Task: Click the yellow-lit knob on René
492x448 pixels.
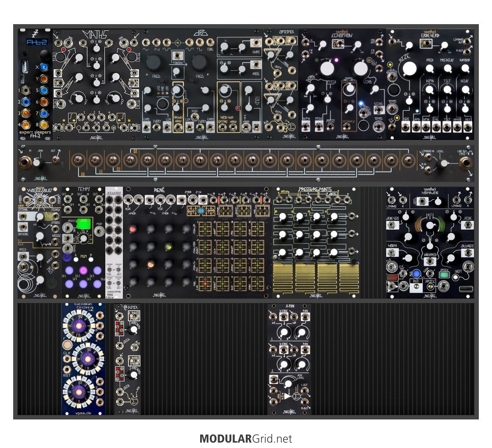Action: pyautogui.click(x=169, y=247)
